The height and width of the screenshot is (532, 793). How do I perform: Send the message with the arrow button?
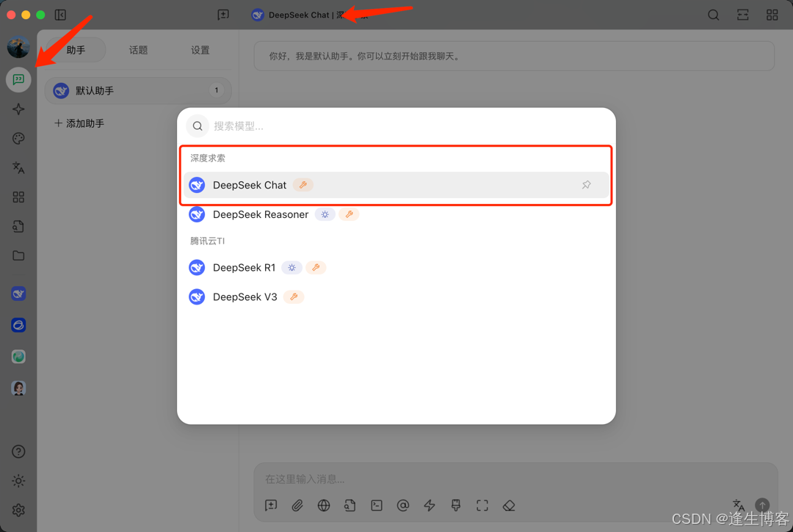click(x=762, y=505)
